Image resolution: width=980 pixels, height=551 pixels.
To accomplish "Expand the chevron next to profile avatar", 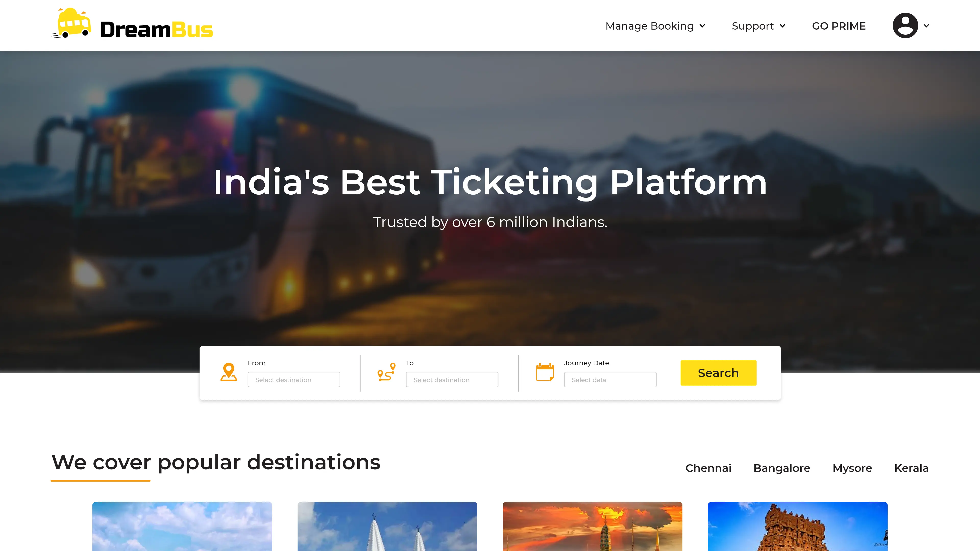I will coord(926,26).
